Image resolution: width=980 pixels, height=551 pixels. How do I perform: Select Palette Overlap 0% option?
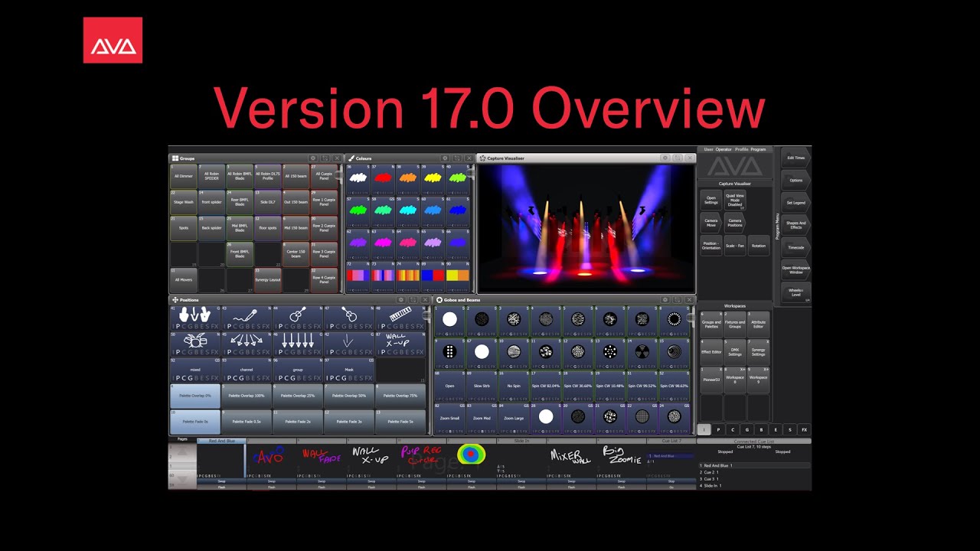195,396
